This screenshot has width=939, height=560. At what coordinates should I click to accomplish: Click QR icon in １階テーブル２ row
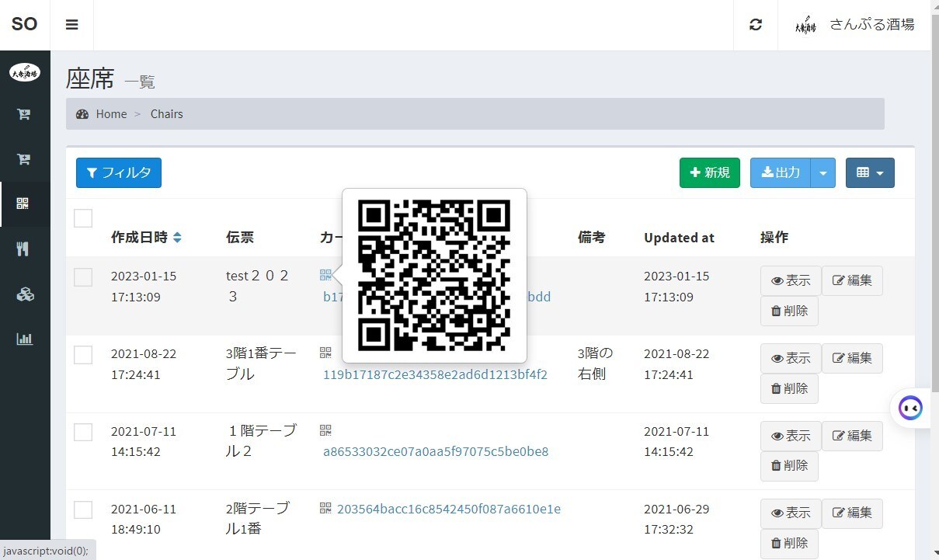[x=325, y=431]
